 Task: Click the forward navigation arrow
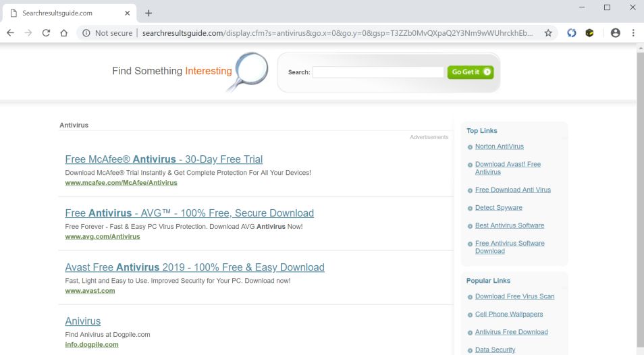point(28,33)
